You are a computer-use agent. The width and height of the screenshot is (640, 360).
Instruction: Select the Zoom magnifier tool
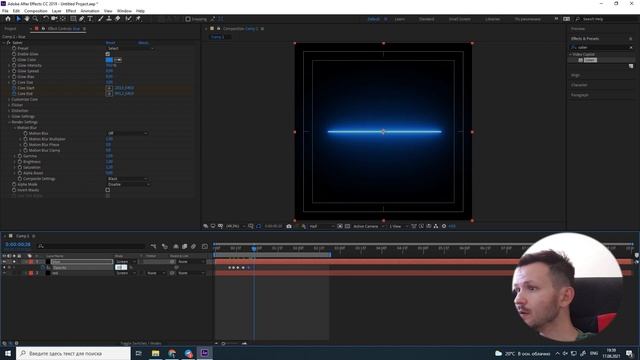[x=36, y=19]
